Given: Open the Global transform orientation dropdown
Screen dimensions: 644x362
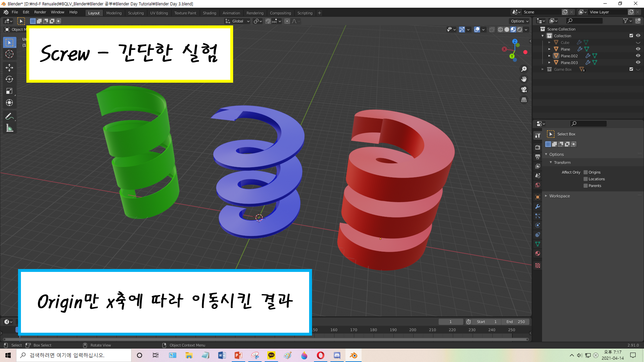Looking at the screenshot, I should pos(238,21).
